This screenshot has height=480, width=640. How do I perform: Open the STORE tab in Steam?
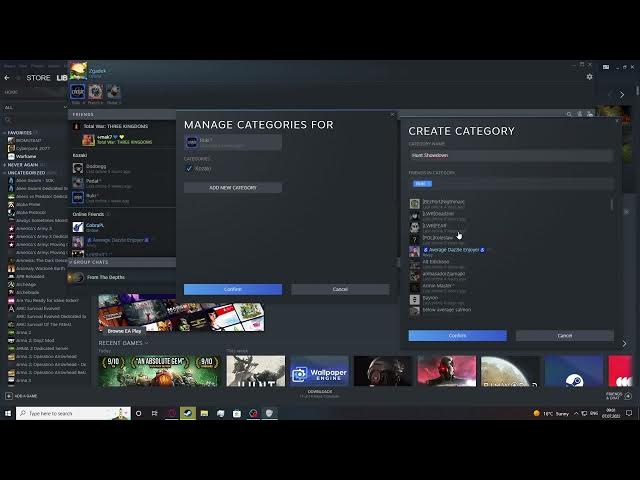click(x=38, y=78)
